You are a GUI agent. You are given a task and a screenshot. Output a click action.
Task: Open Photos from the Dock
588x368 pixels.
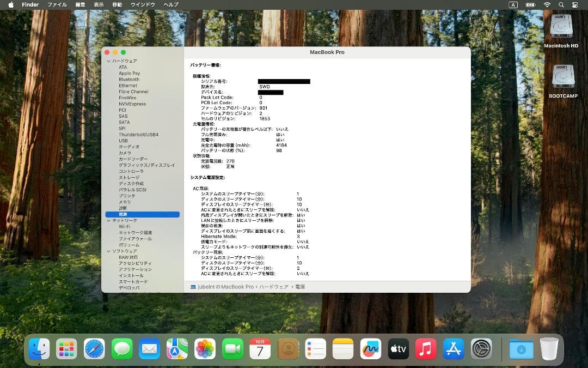tap(204, 347)
